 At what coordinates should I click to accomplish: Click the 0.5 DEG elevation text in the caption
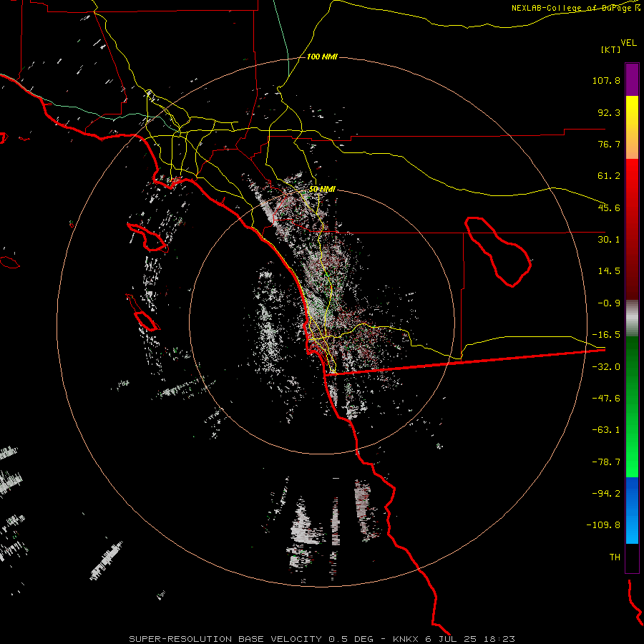click(351, 639)
